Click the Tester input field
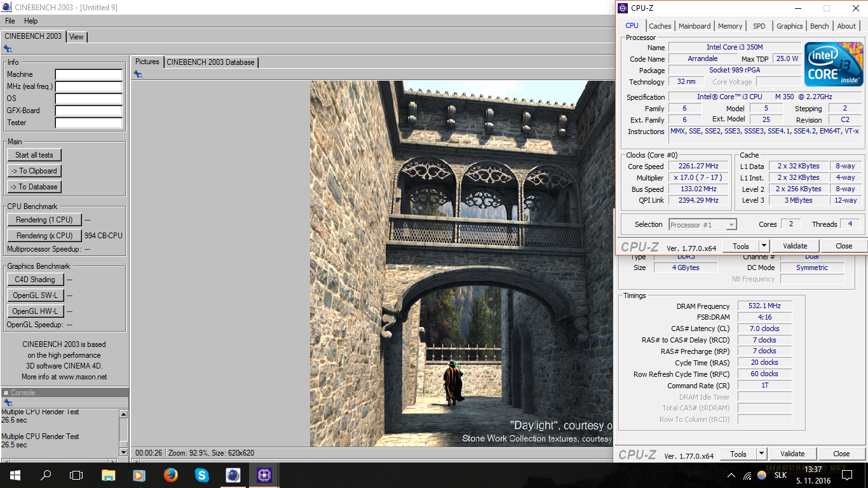 89,123
